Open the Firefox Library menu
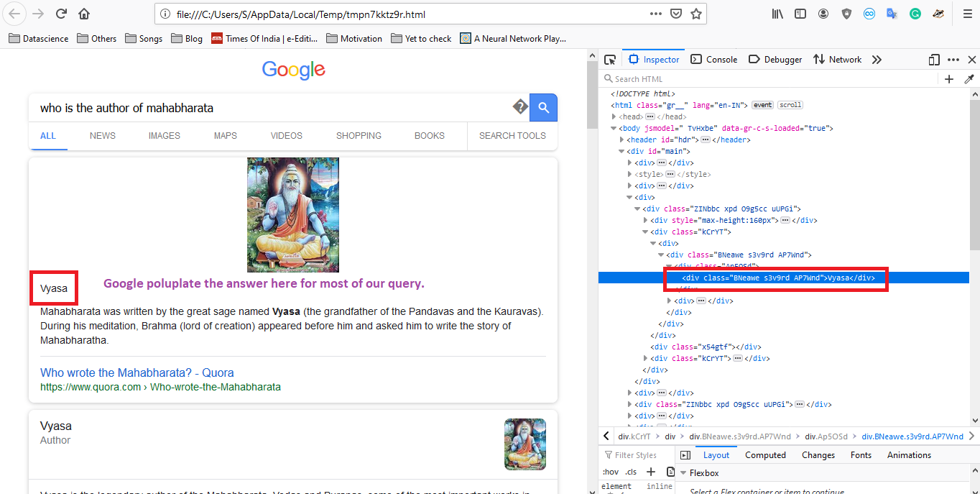The width and height of the screenshot is (980, 494). point(777,14)
